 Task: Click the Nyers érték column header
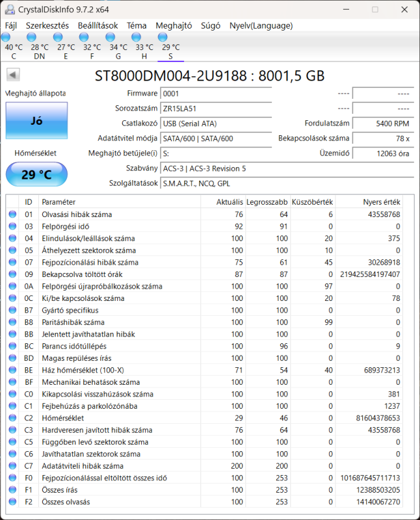coord(369,202)
